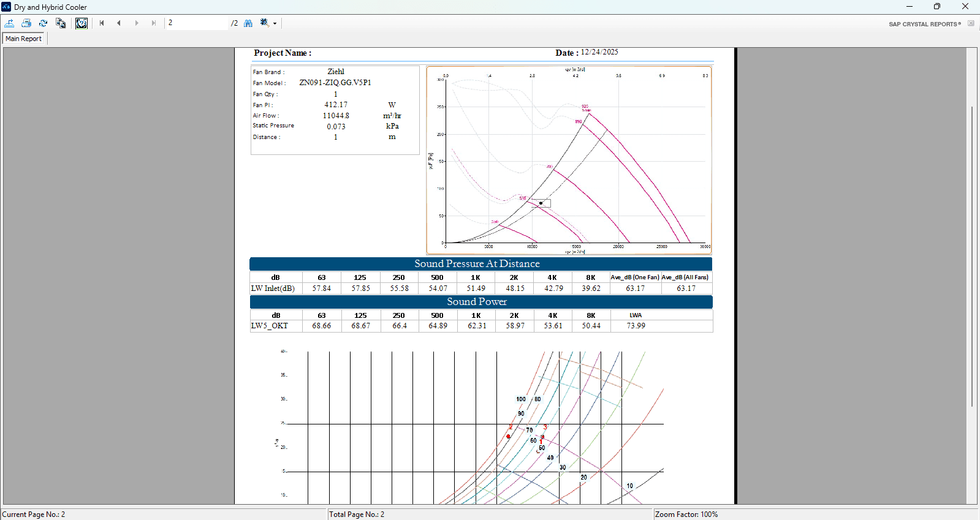This screenshot has width=980, height=520.
Task: Click the 'LW5_OKT' row label
Action: point(269,326)
